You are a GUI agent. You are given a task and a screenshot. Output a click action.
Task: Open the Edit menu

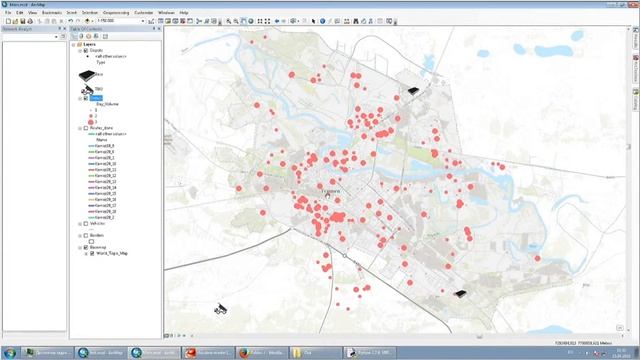click(x=20, y=13)
